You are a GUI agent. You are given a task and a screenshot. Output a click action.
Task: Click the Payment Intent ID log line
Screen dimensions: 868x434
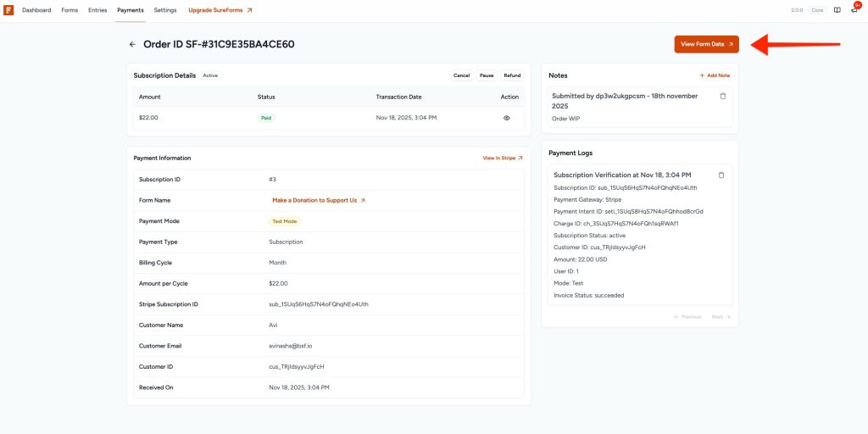(x=628, y=211)
